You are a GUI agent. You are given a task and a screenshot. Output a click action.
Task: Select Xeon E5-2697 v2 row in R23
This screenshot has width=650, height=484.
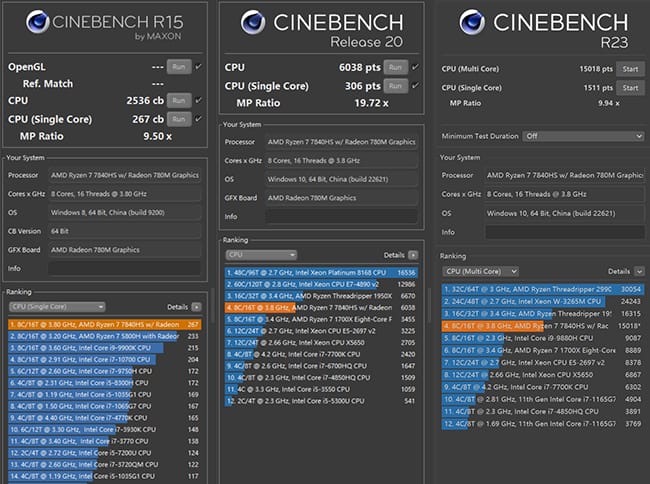pyautogui.click(x=543, y=362)
